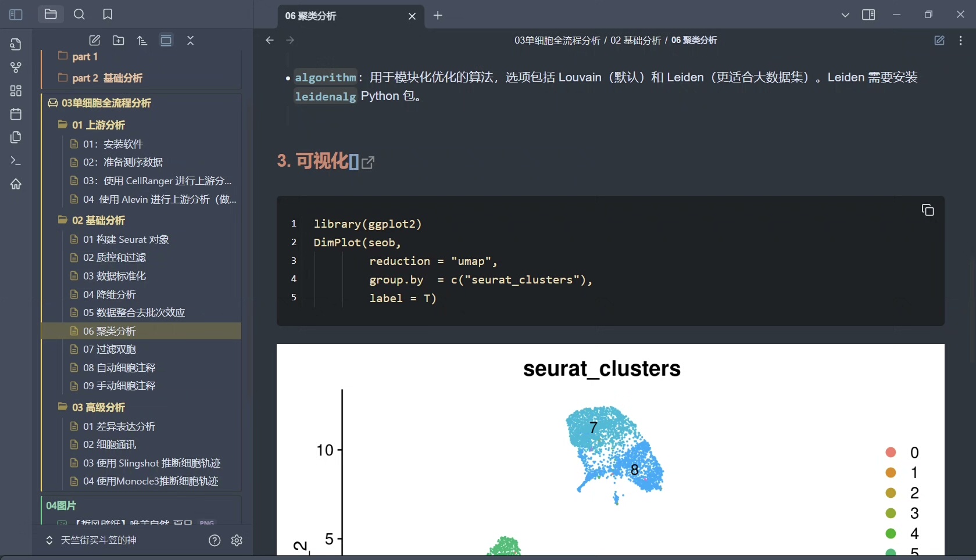Open Obsidian settings gear
This screenshot has width=976, height=560.
pos(237,540)
